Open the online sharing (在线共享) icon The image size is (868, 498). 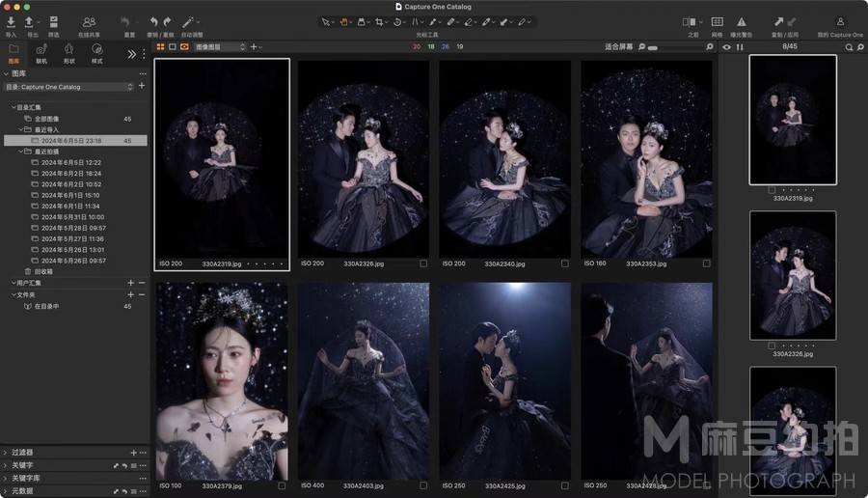coord(89,22)
